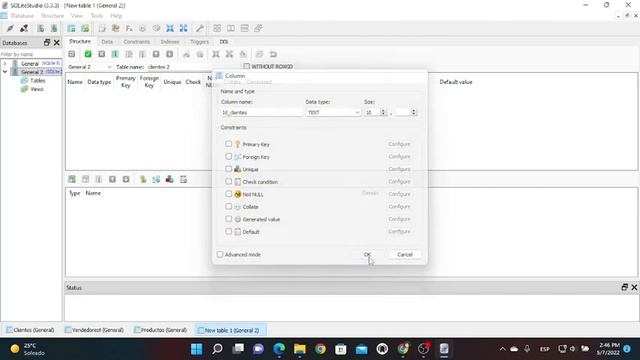Click Configure next to Primary Key
The width and height of the screenshot is (640, 360).
point(399,144)
